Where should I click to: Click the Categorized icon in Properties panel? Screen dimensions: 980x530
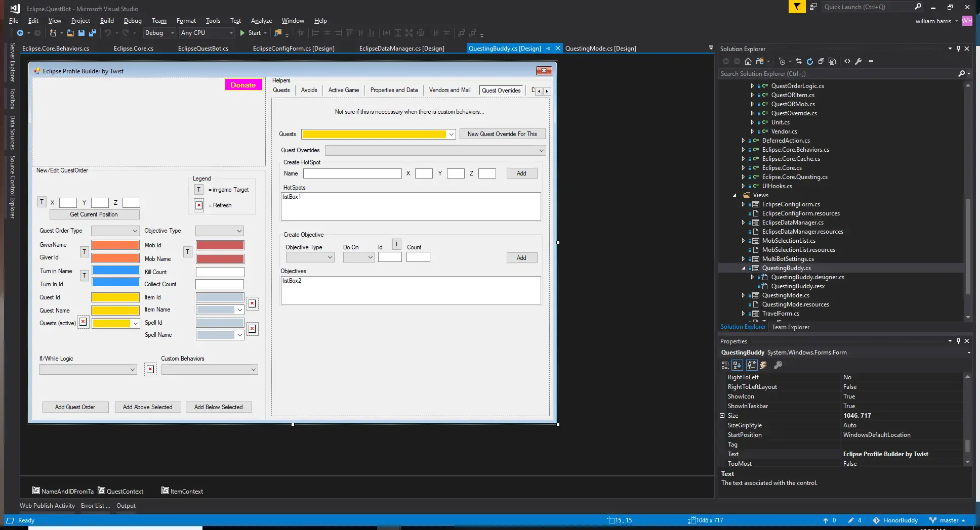pos(725,365)
